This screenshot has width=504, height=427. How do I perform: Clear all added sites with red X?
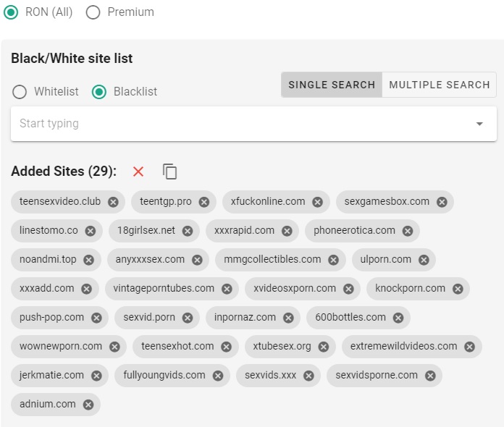[138, 172]
